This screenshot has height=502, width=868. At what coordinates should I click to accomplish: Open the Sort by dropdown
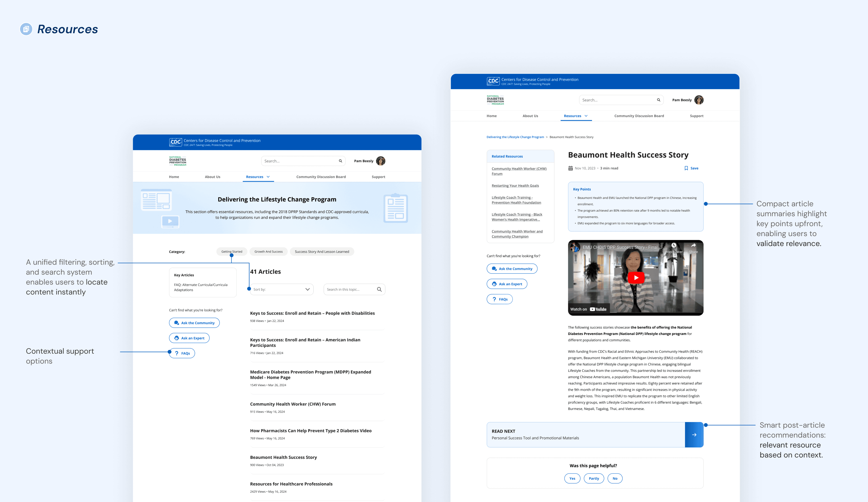coord(281,289)
